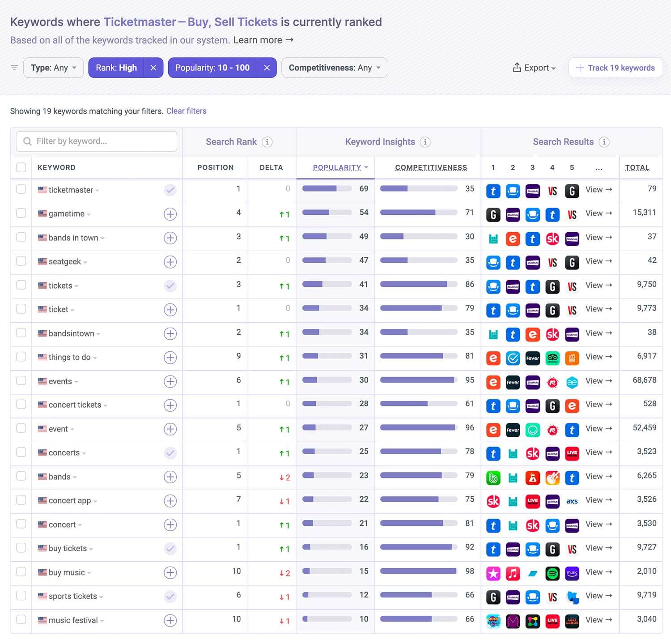Open the Popularity 10 - 100 filter dropdown
The image size is (671, 644).
tap(212, 68)
